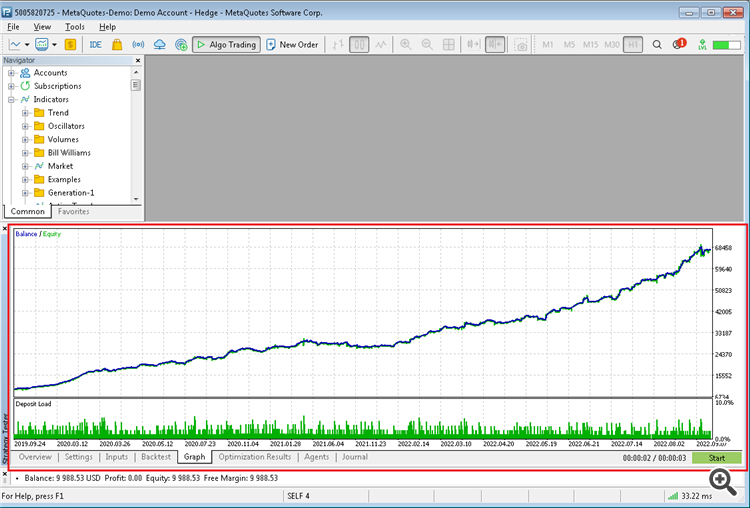Open the Help menu
Viewport: 750px width, 508px height.
point(107,27)
